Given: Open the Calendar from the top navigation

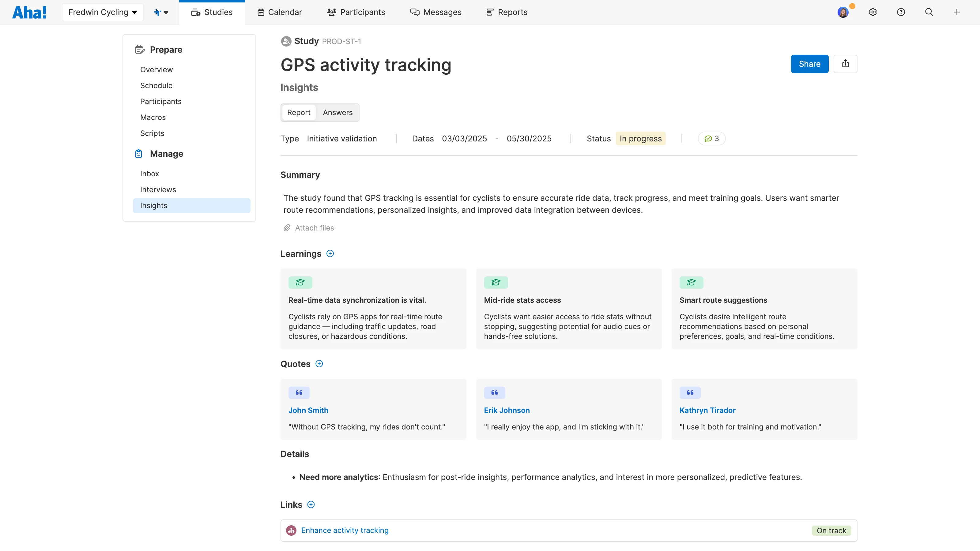Looking at the screenshot, I should tap(280, 12).
